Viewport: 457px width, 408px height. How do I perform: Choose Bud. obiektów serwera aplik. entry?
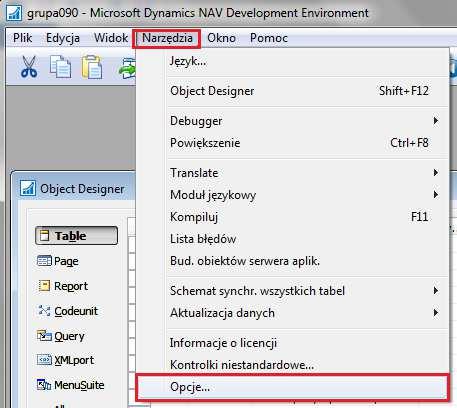pyautogui.click(x=292, y=261)
